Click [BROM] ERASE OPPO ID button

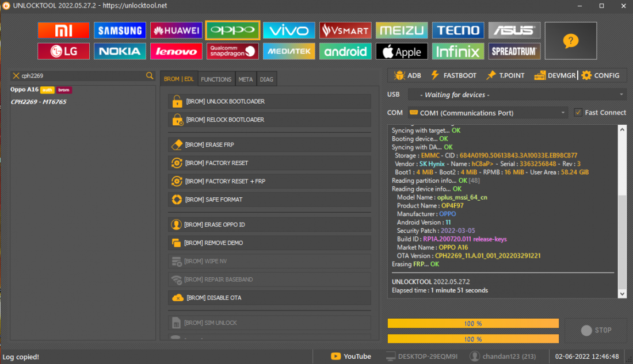pyautogui.click(x=269, y=224)
